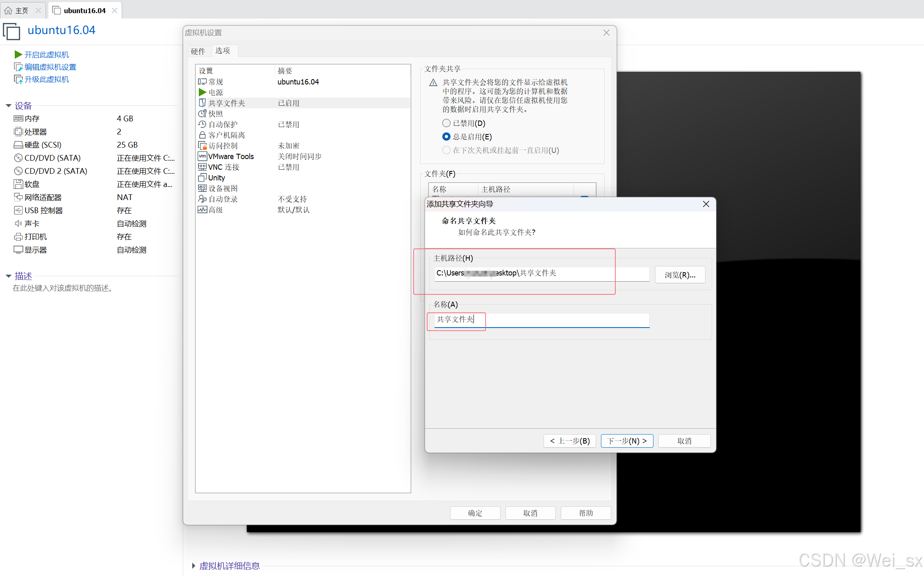
Task: Select the 快照 snapshot settings entry
Action: (215, 114)
